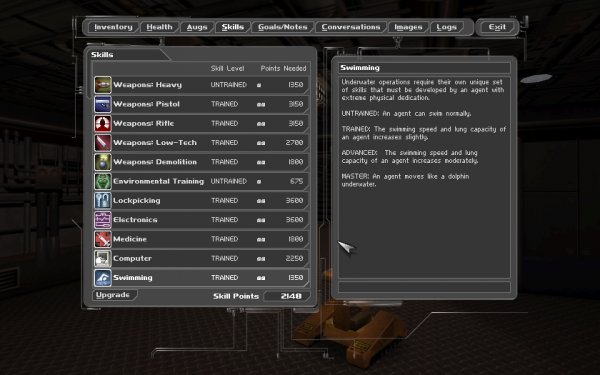This screenshot has height=375, width=600.
Task: Click the Lockpicking skill icon
Action: point(103,201)
